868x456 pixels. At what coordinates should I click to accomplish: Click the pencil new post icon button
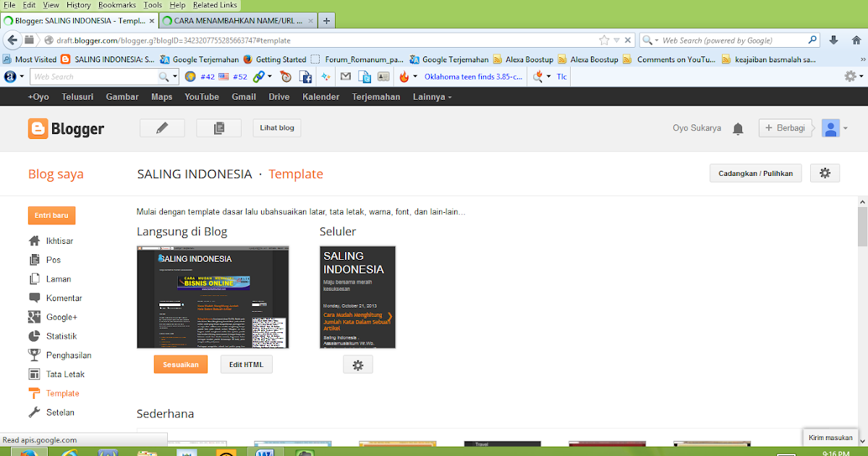pyautogui.click(x=162, y=128)
